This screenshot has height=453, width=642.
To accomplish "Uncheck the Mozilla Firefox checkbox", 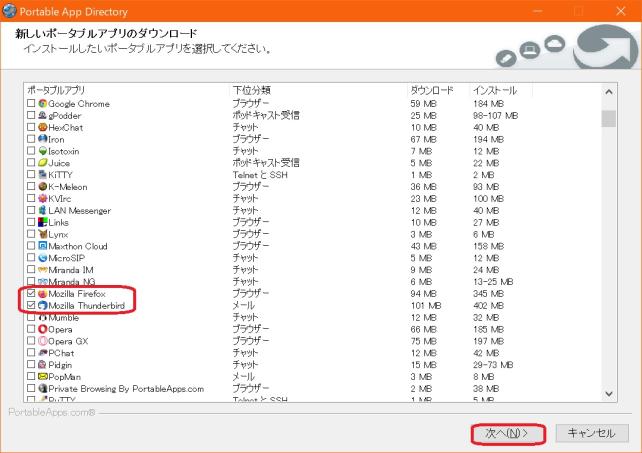I will click(31, 293).
